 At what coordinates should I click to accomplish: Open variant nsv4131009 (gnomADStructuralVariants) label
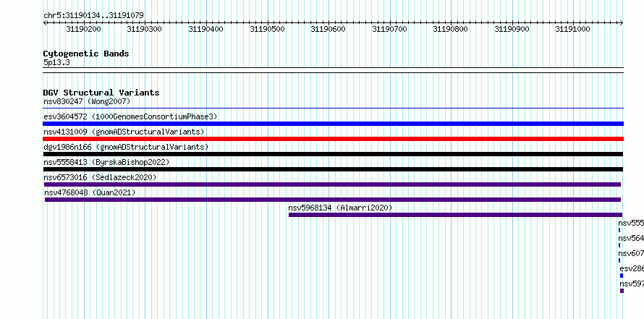coord(124,132)
